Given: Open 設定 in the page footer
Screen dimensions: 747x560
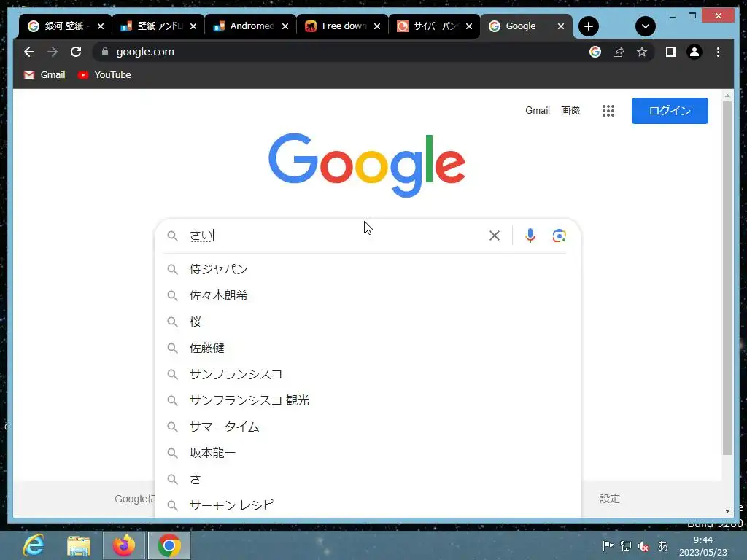Looking at the screenshot, I should point(609,499).
